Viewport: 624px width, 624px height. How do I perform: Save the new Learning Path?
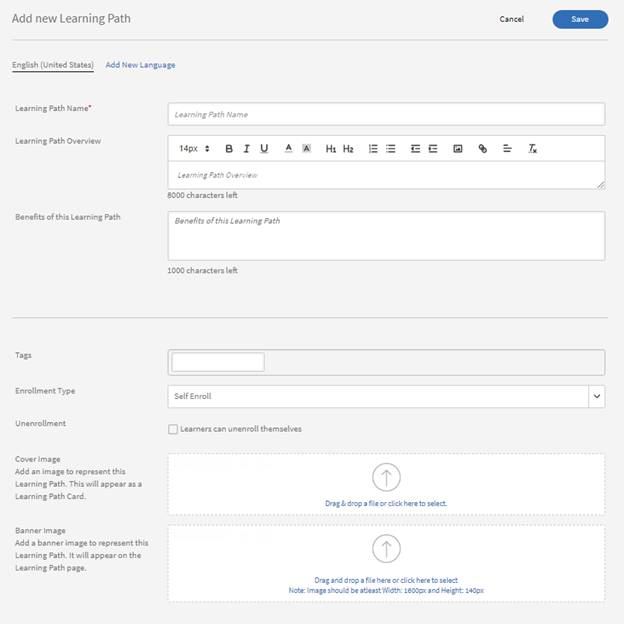pos(580,19)
